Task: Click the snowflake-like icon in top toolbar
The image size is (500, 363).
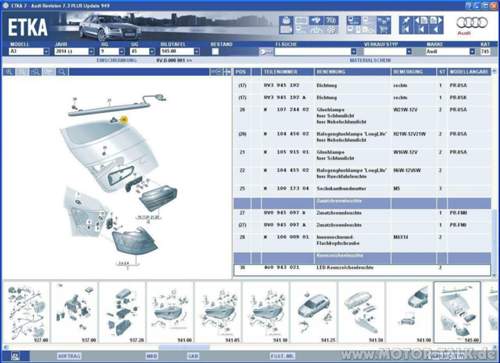Action: pyautogui.click(x=331, y=30)
